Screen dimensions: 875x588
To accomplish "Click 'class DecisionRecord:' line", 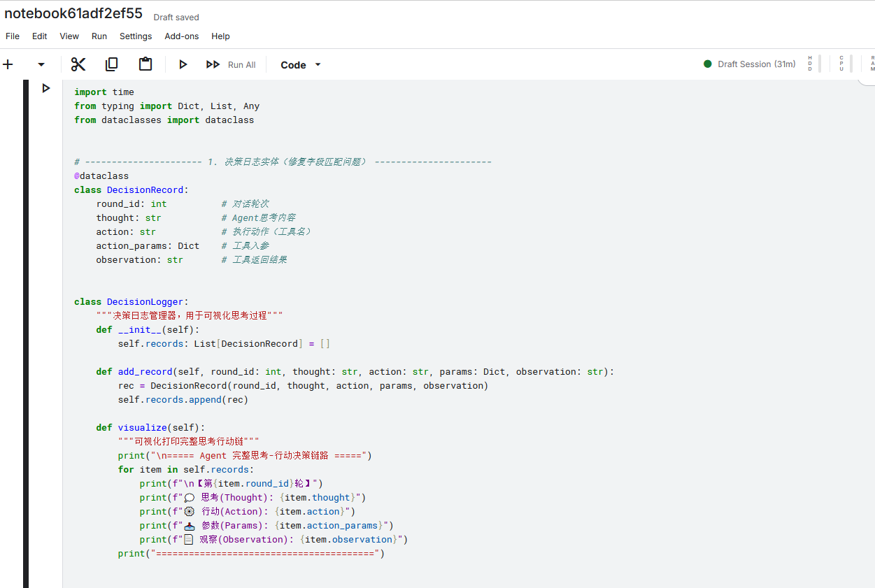I will tap(131, 189).
